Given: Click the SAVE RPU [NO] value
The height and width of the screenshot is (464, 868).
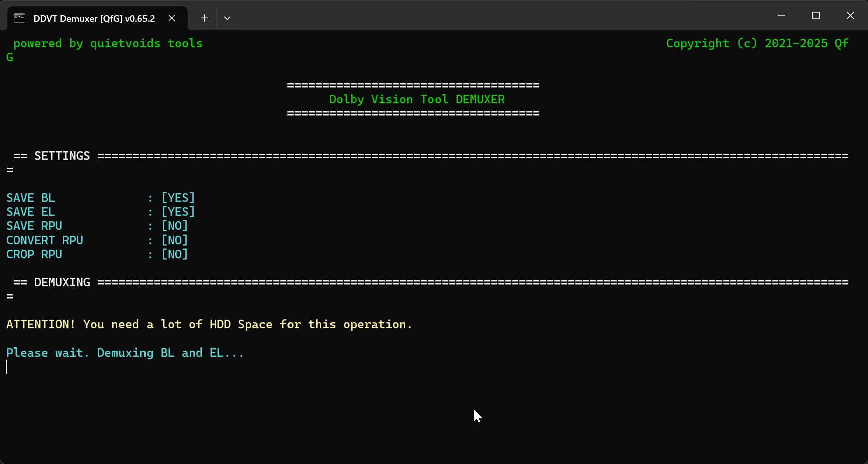Looking at the screenshot, I should pos(174,226).
